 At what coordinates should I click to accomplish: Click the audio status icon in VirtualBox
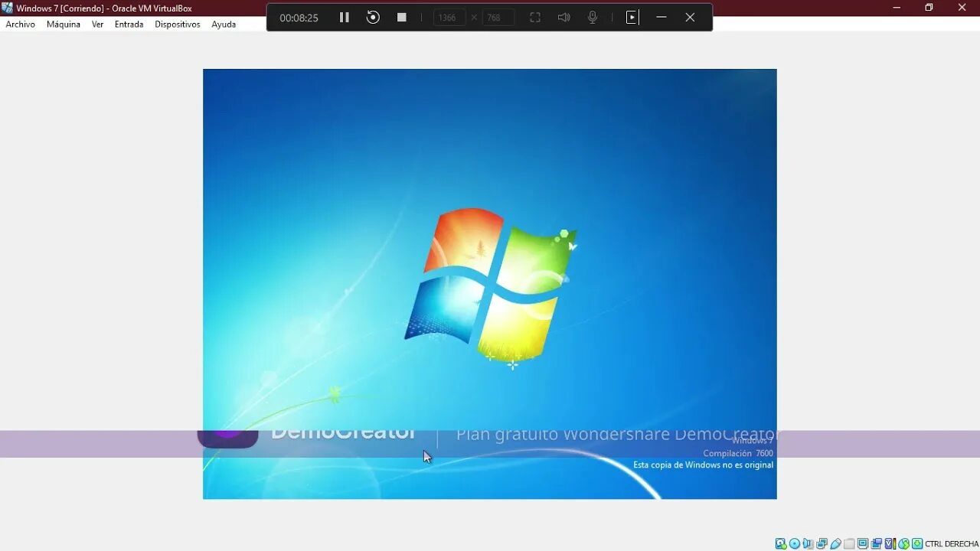(x=808, y=543)
